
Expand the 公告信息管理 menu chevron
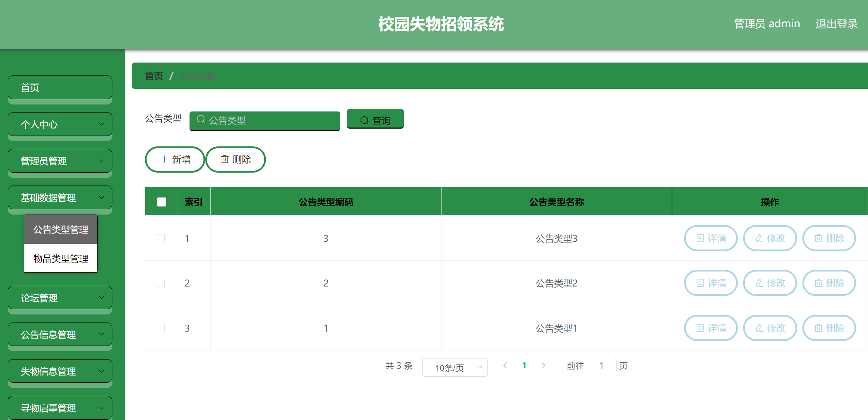(x=102, y=334)
